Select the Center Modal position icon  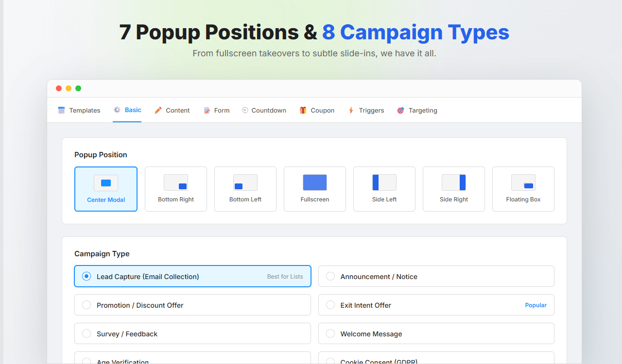(106, 183)
